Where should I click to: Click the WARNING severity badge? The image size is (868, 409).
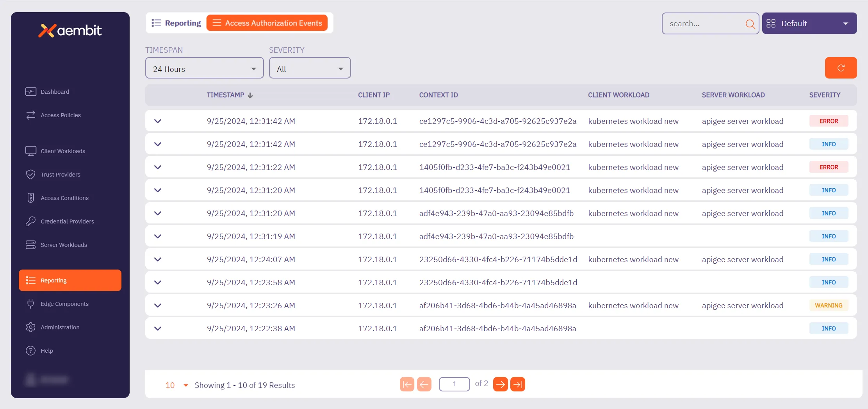829,305
